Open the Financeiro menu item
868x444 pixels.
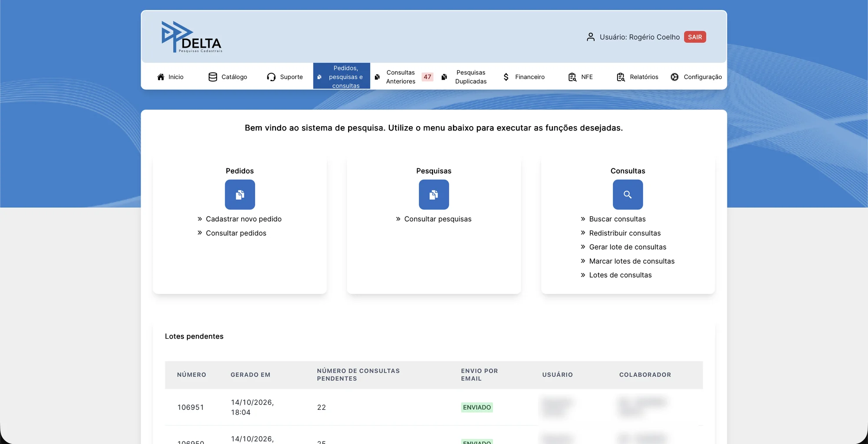(530, 77)
